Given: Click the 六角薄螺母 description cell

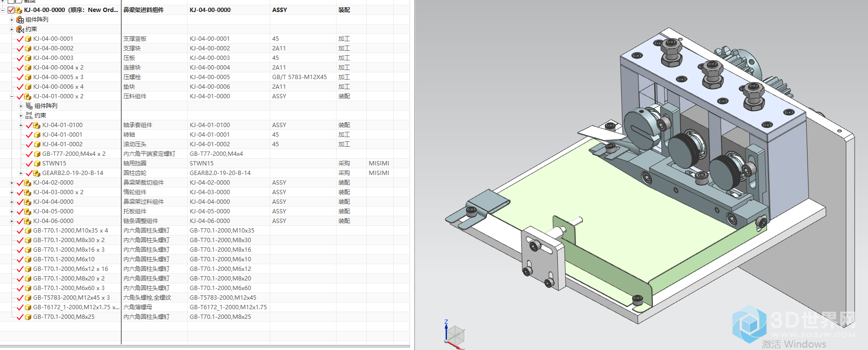Looking at the screenshot, I should (138, 307).
